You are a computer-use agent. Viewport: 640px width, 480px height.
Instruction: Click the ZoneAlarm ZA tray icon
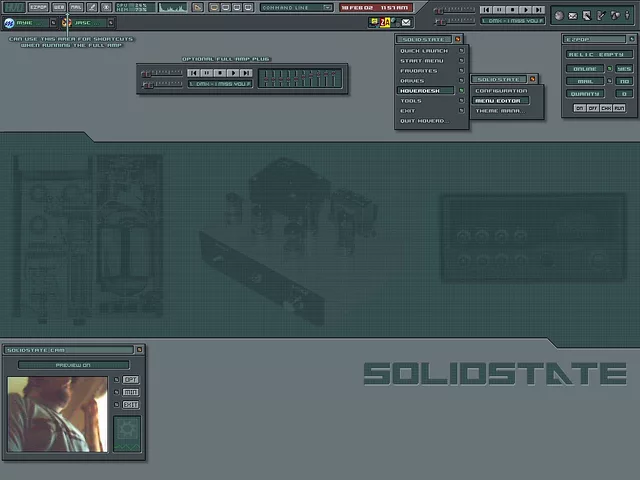coord(384,22)
